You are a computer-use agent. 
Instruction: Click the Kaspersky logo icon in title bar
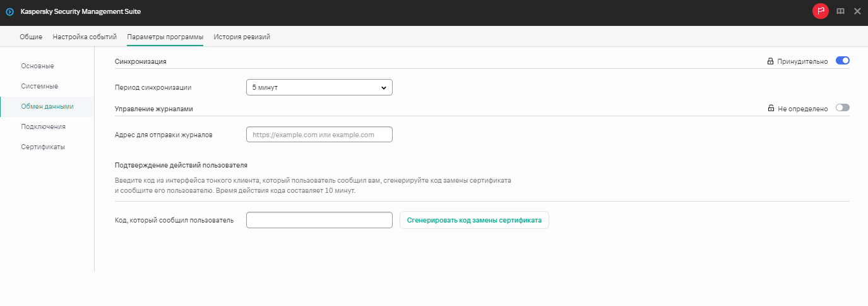(x=9, y=11)
